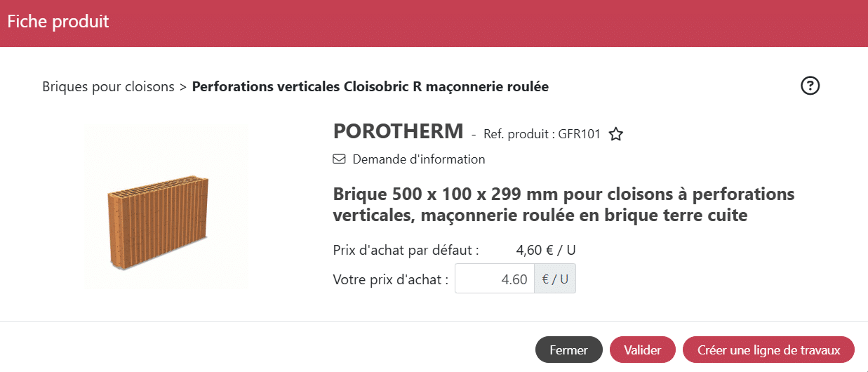The image size is (868, 372).
Task: Open the "Demande d'information" link
Action: (418, 159)
